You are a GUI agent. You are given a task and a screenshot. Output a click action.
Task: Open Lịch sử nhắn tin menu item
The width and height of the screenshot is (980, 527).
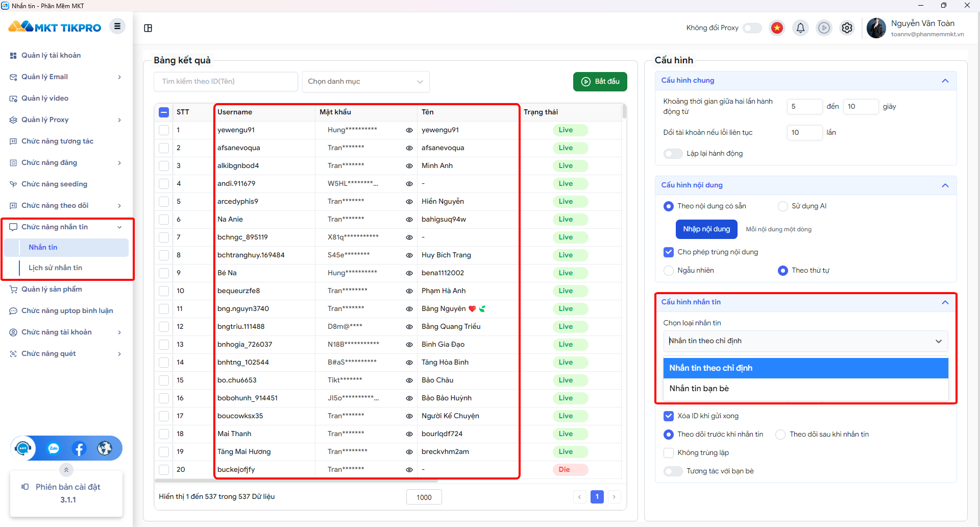(55, 268)
